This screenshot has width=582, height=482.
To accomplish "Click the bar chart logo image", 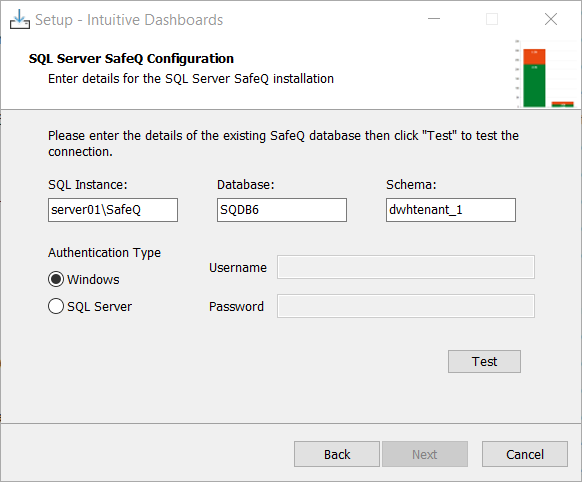I will click(547, 74).
